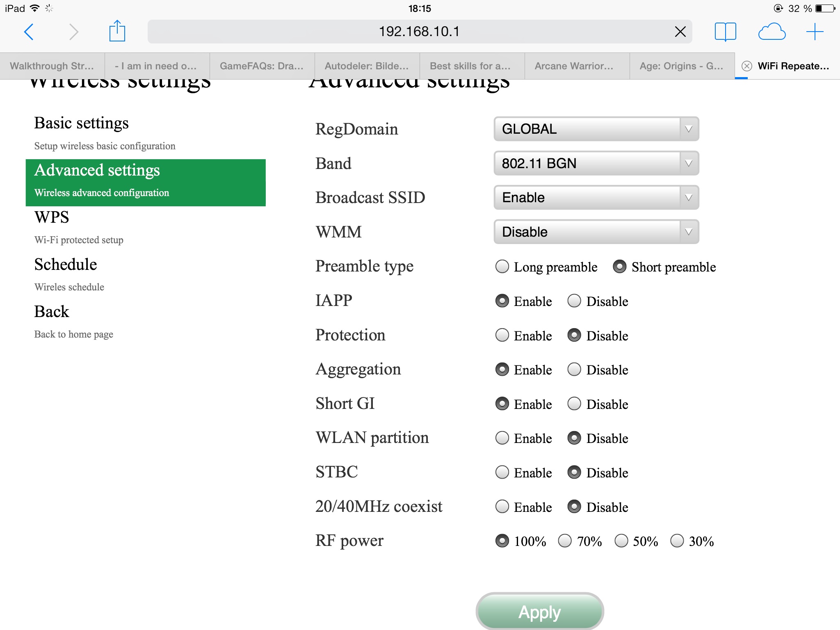Open the share sheet icon
This screenshot has width=840, height=630.
pos(117,31)
